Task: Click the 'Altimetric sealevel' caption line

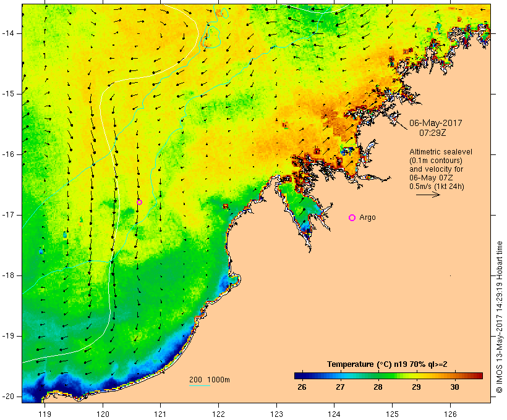Action: point(441,152)
